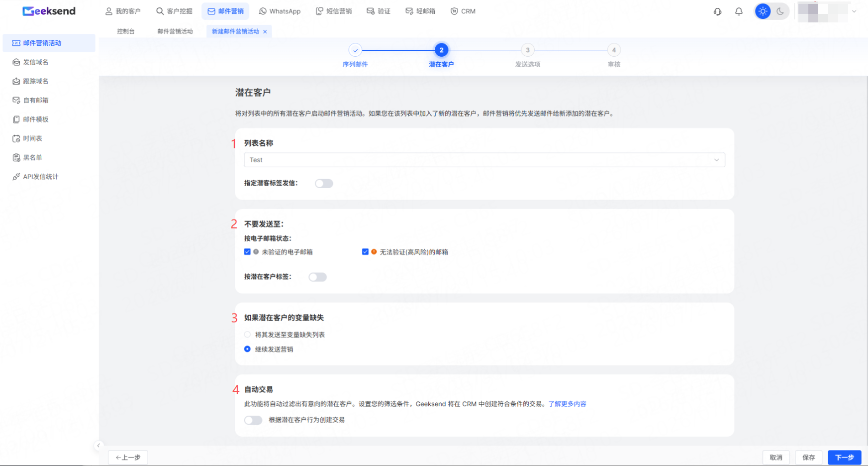Viewport: 868px width, 466px height.
Task: Open 了解更多内容 link
Action: pyautogui.click(x=567, y=404)
